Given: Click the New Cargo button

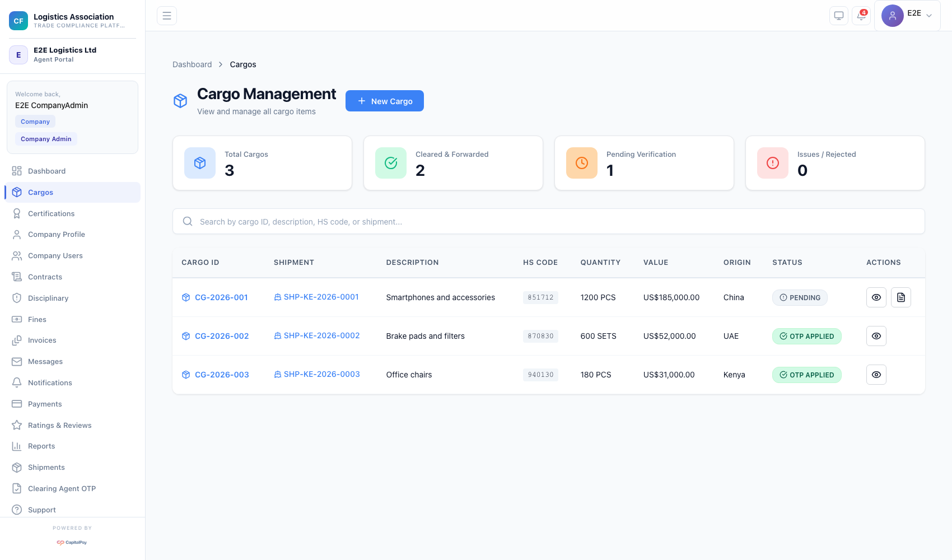Looking at the screenshot, I should coord(384,101).
